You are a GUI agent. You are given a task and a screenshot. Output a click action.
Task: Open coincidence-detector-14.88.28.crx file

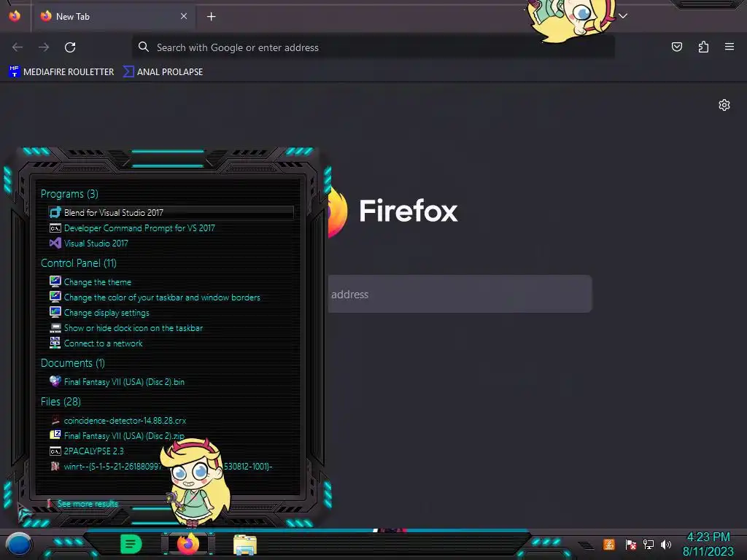118,421
